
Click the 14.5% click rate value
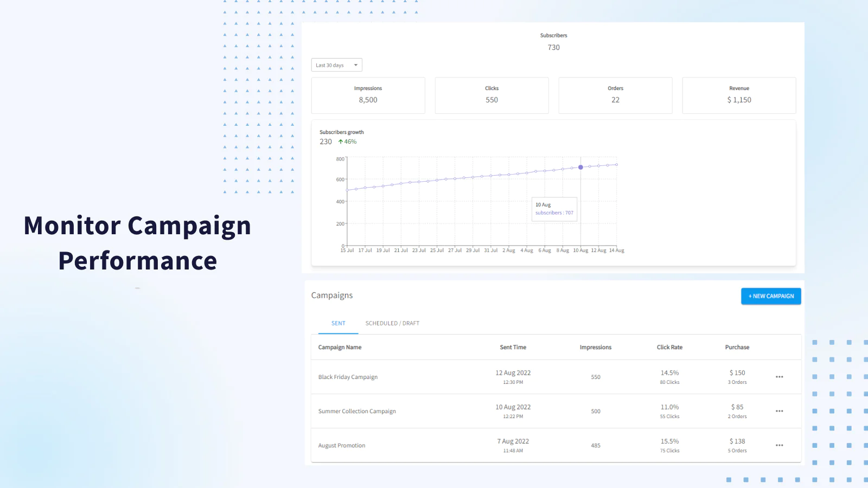click(x=669, y=373)
